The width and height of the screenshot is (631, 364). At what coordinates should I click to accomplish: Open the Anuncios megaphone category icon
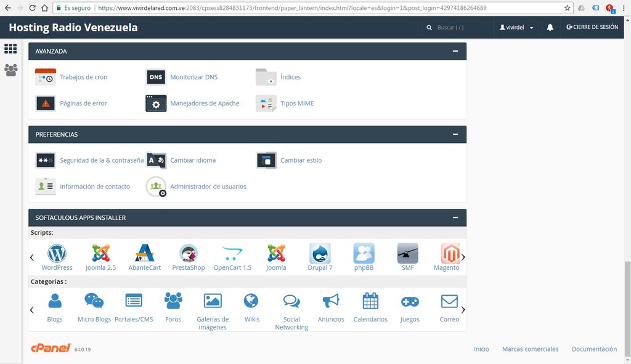click(x=331, y=301)
